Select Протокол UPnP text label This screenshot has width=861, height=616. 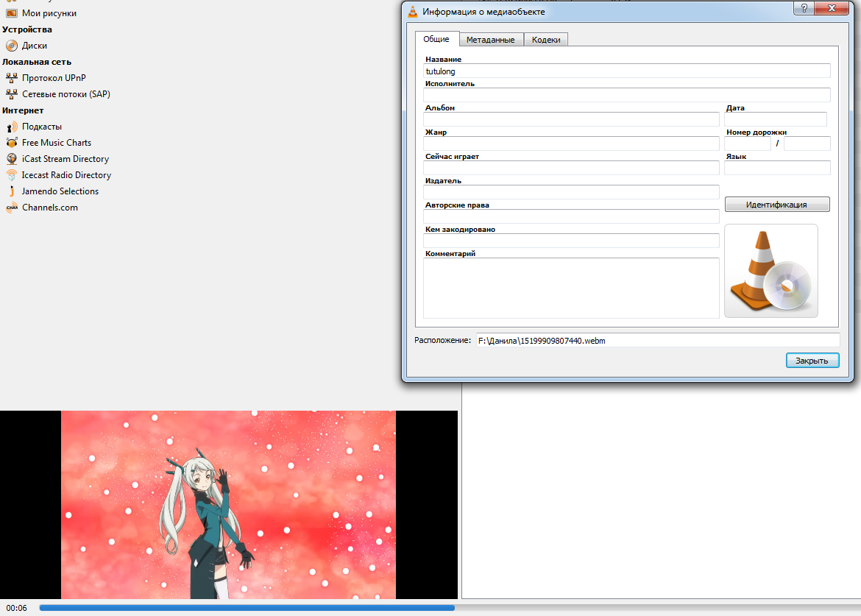[x=54, y=78]
